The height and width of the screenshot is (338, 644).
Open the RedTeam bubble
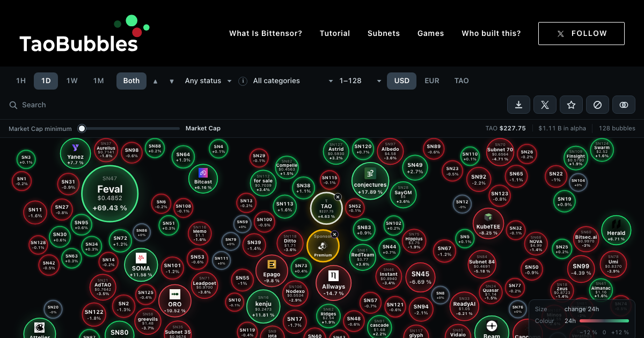pyautogui.click(x=363, y=258)
